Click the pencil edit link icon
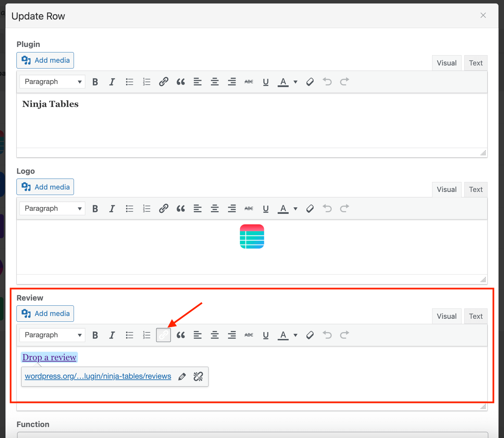Image resolution: width=504 pixels, height=438 pixels. click(x=182, y=377)
